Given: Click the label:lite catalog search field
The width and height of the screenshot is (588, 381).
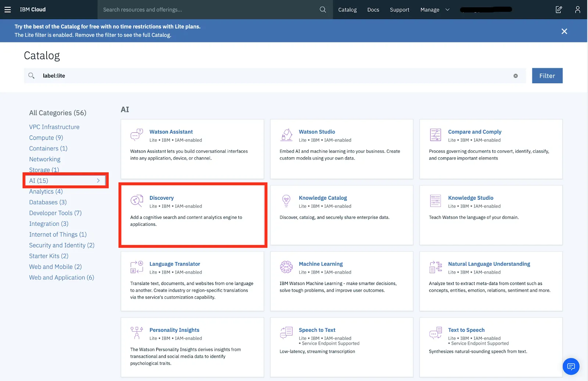Looking at the screenshot, I should click(x=276, y=76).
